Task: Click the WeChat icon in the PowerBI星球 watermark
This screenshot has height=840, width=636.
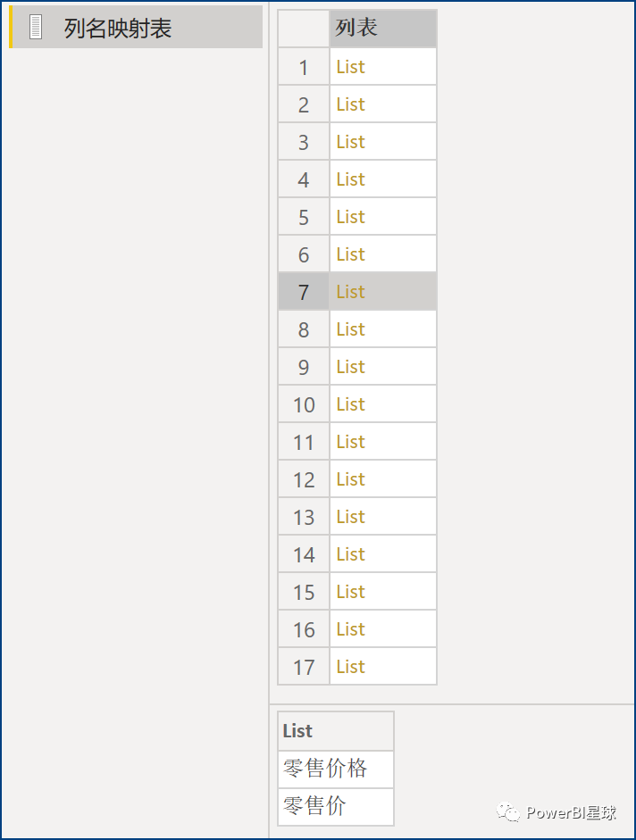Action: coord(510,812)
